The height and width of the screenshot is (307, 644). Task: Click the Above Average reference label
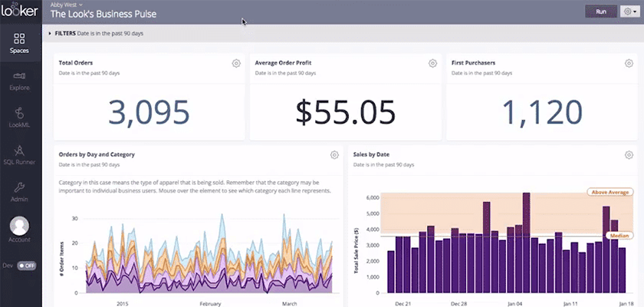pos(609,193)
